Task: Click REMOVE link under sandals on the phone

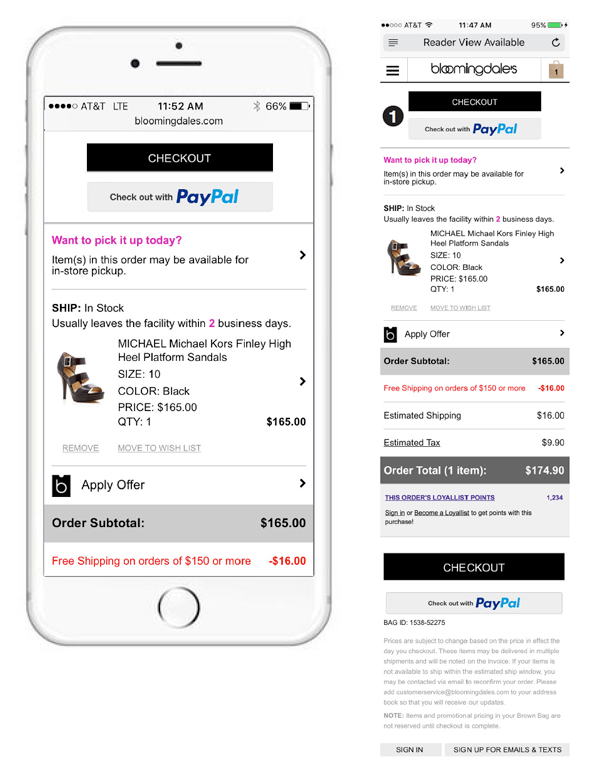Action: [x=80, y=448]
